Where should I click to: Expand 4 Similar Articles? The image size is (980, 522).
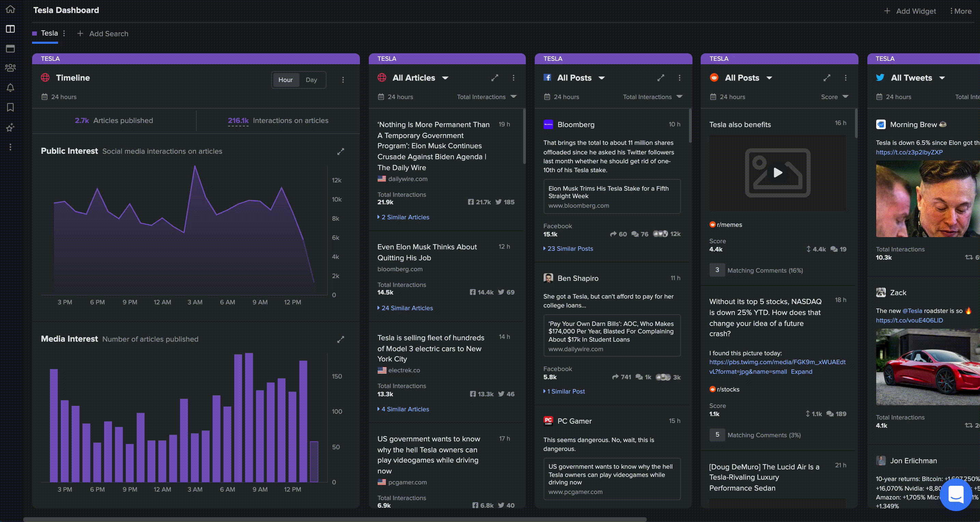pos(403,409)
